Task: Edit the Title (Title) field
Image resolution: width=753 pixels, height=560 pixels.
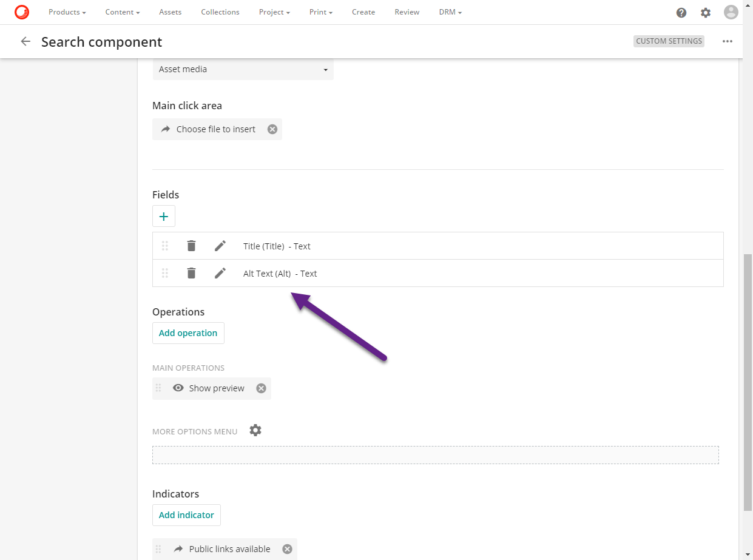Action: pos(220,246)
